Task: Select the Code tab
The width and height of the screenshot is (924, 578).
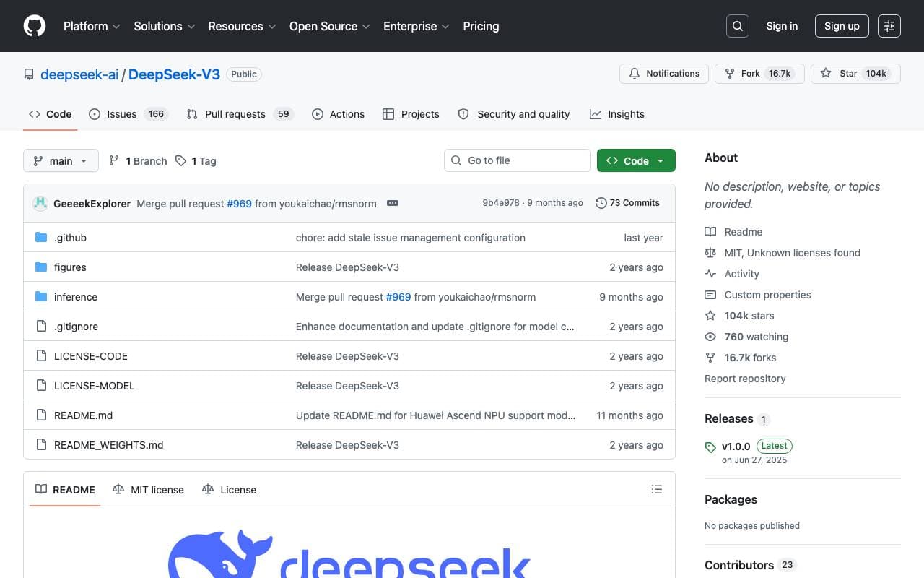Action: [51, 114]
